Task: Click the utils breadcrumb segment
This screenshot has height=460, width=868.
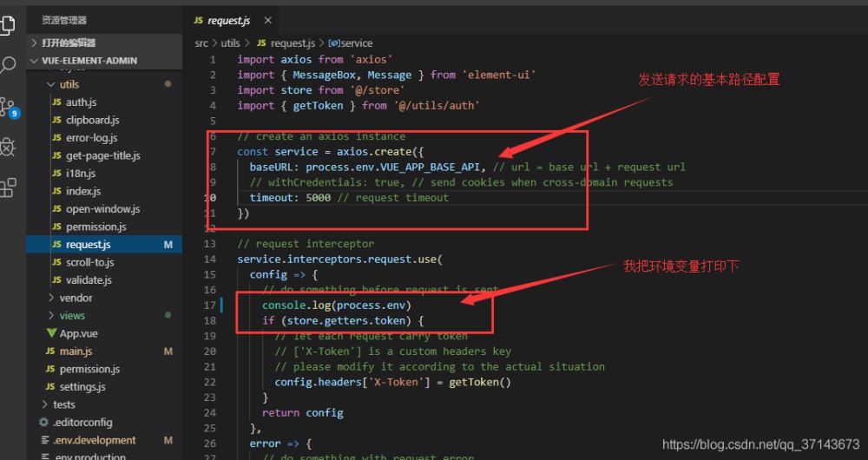Action: pyautogui.click(x=230, y=43)
